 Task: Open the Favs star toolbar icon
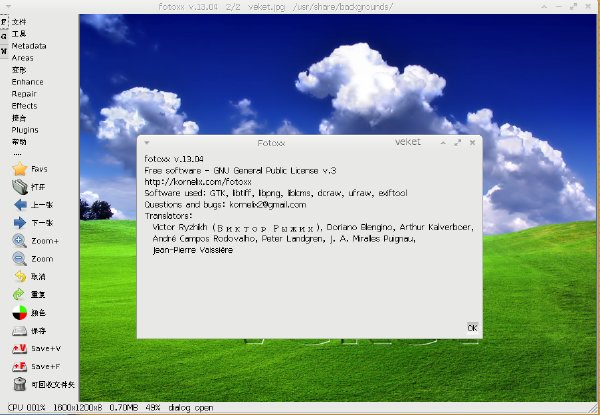(20, 169)
